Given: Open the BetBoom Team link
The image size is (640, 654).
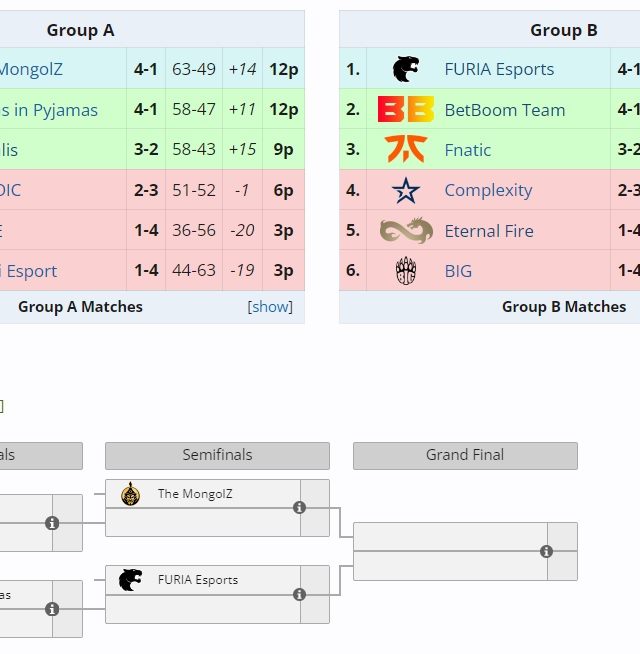Looking at the screenshot, I should click(504, 110).
